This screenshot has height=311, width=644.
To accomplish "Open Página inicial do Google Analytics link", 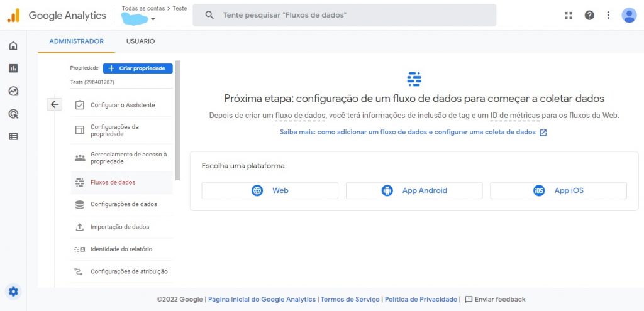I will point(262,300).
